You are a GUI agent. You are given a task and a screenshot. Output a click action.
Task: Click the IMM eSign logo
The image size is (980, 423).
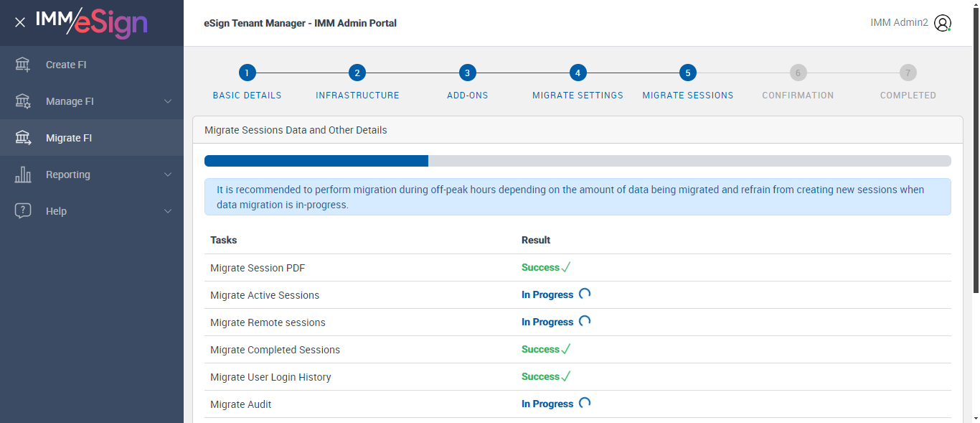click(x=92, y=22)
